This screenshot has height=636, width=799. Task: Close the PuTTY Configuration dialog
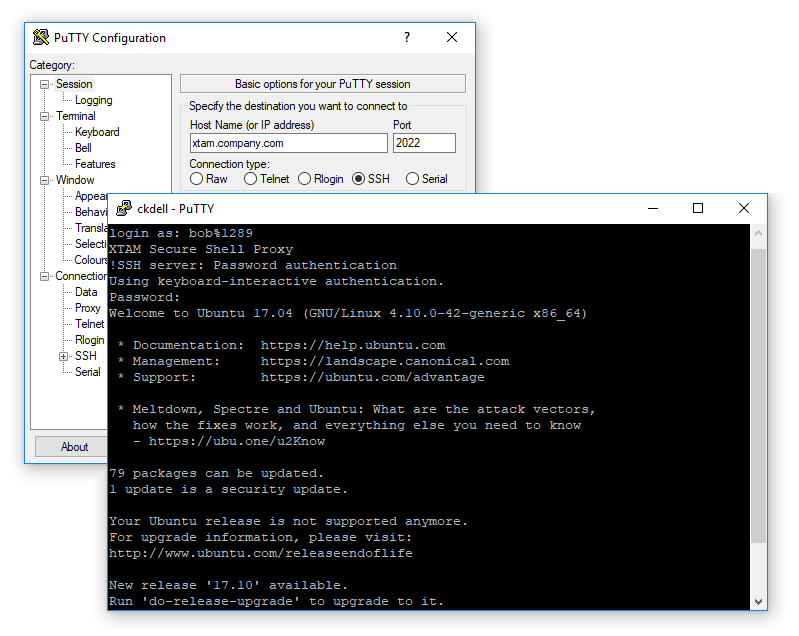(x=452, y=38)
